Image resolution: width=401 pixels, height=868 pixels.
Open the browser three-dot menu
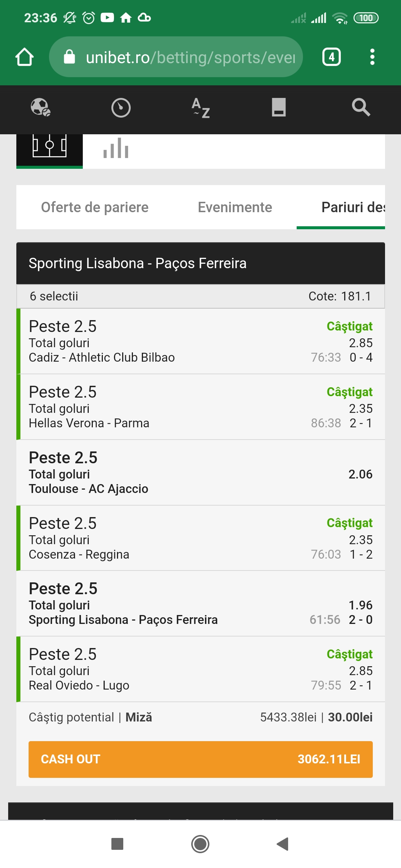372,57
